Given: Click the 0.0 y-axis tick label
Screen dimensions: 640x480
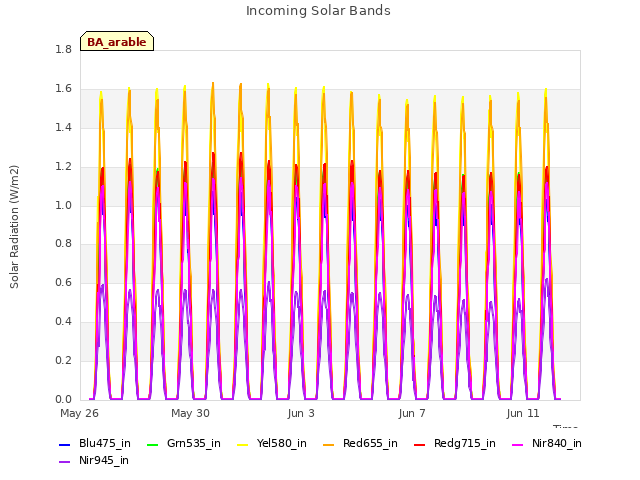Looking at the screenshot, I should pyautogui.click(x=63, y=399).
